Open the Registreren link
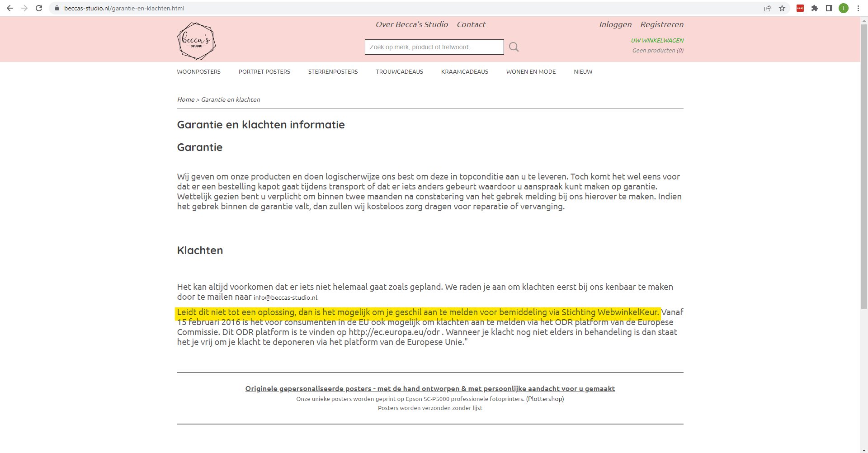The width and height of the screenshot is (868, 453). click(x=661, y=24)
